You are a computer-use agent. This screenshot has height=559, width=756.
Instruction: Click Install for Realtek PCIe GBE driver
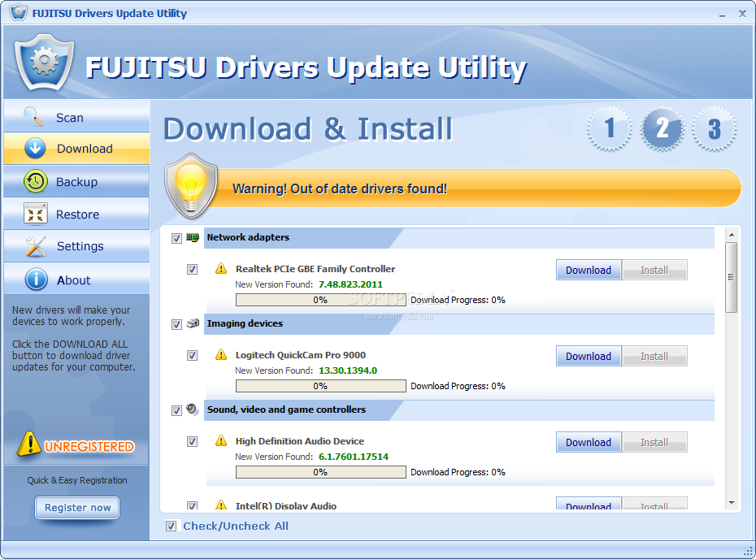(x=654, y=270)
